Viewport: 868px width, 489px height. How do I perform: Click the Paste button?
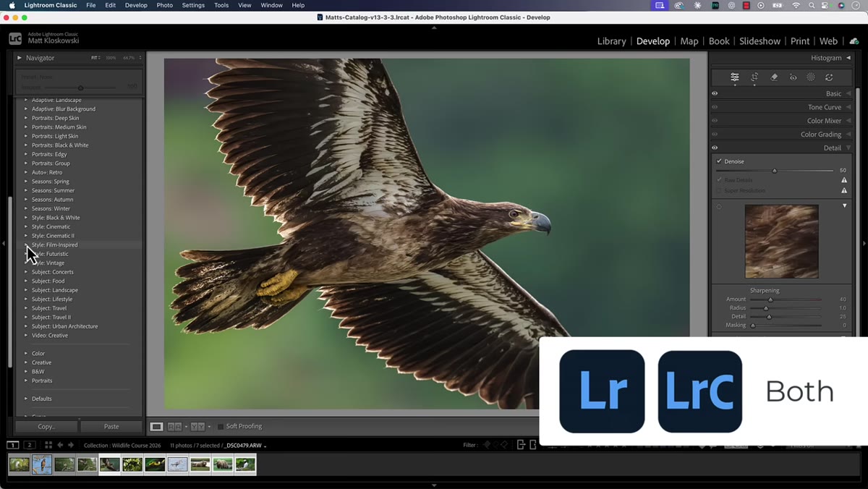111,427
